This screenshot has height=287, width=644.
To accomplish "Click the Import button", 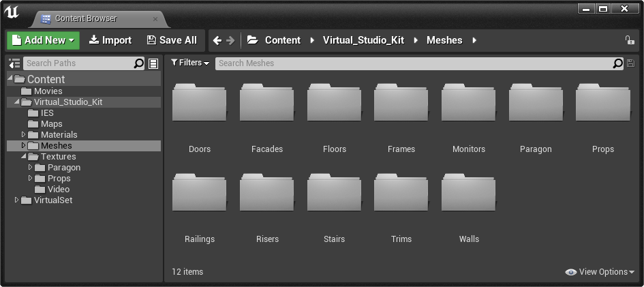I will (x=110, y=40).
